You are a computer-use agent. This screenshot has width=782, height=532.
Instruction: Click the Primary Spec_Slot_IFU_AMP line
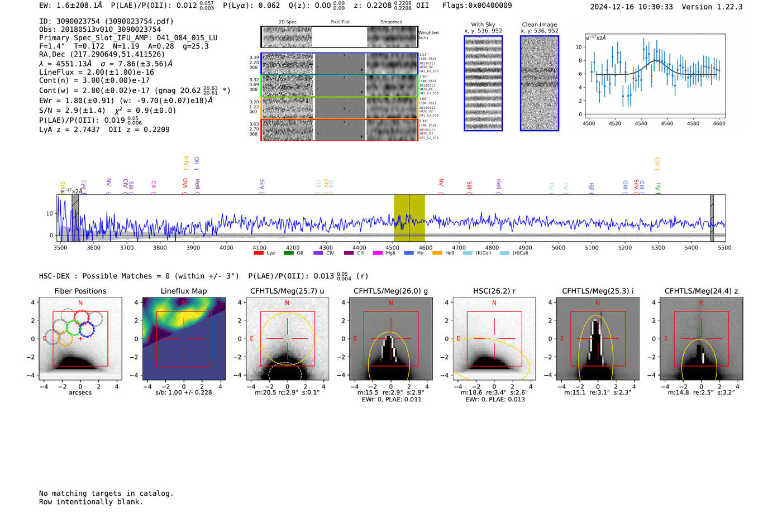click(128, 38)
